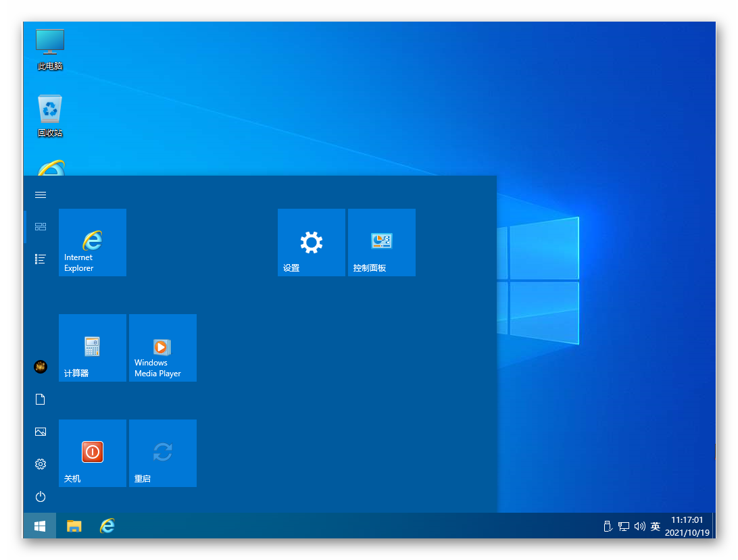
Task: Click the 关机 shutdown tile
Action: [x=93, y=453]
